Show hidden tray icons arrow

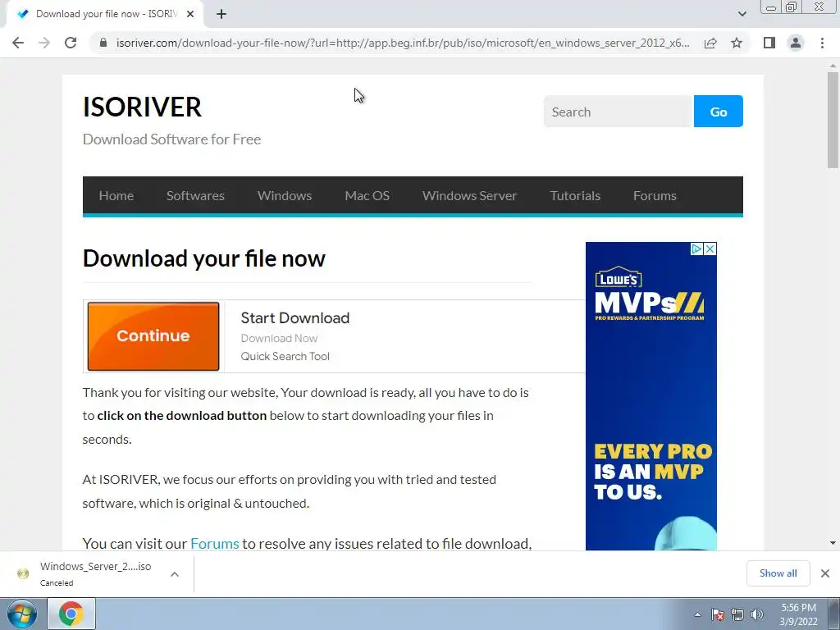coord(697,614)
